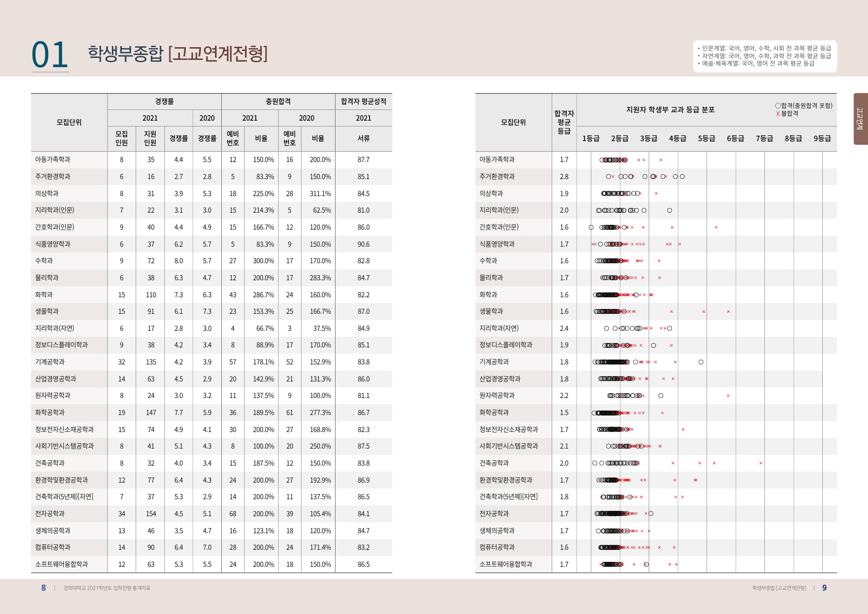Select 아동가족학과 in right chart table
Image resolution: width=868 pixels, height=614 pixels.
pos(497,160)
